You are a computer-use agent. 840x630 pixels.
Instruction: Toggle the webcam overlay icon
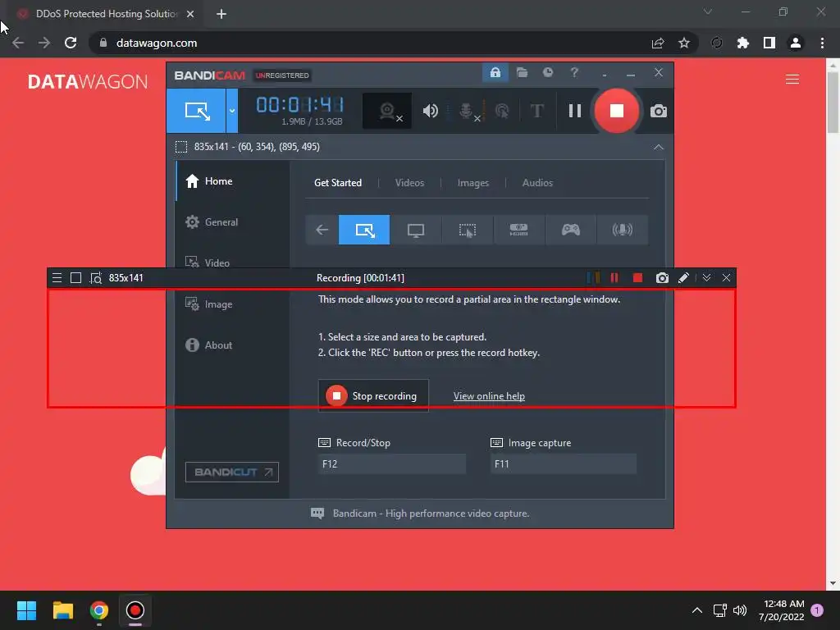(387, 111)
